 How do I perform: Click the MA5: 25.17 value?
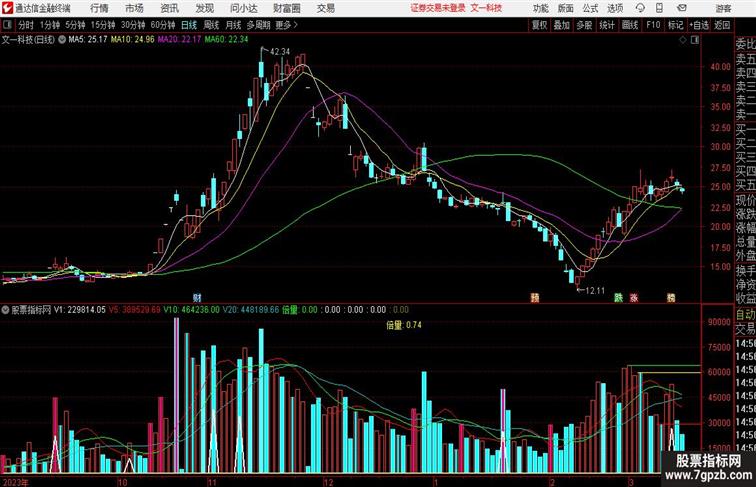click(88, 40)
